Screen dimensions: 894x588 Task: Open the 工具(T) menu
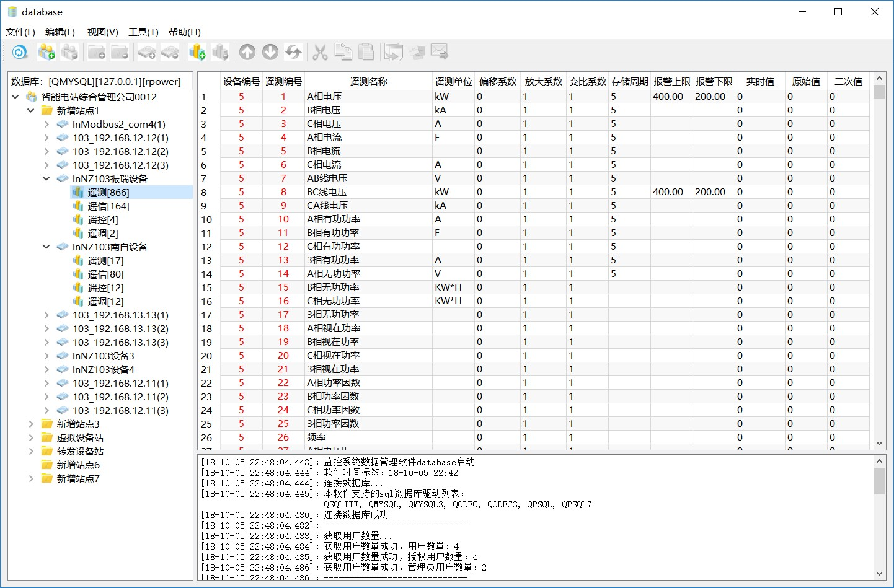(x=143, y=32)
